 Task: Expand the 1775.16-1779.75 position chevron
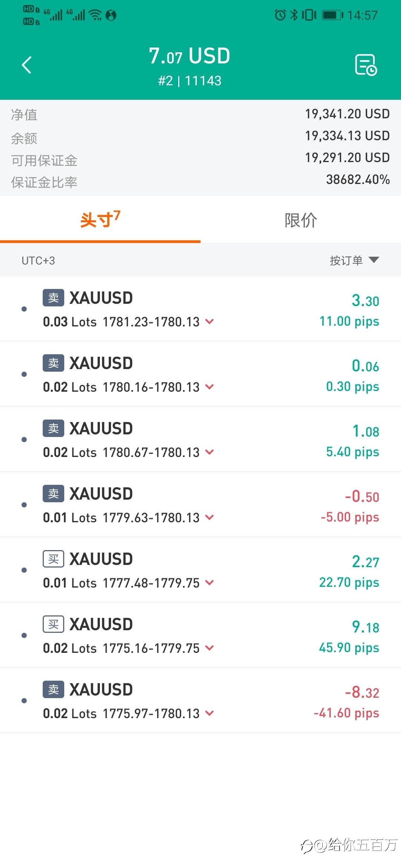click(x=210, y=648)
